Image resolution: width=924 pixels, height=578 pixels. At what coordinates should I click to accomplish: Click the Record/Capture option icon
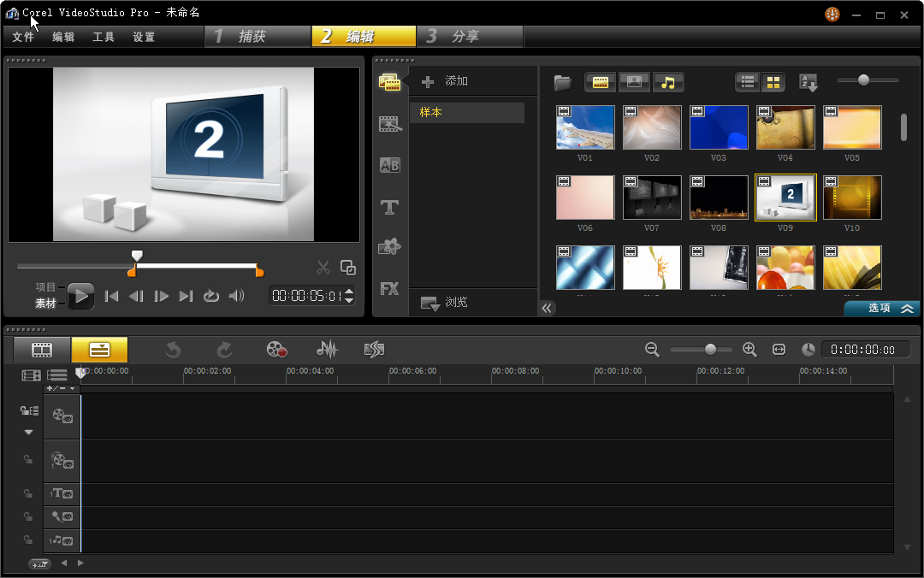click(x=276, y=349)
